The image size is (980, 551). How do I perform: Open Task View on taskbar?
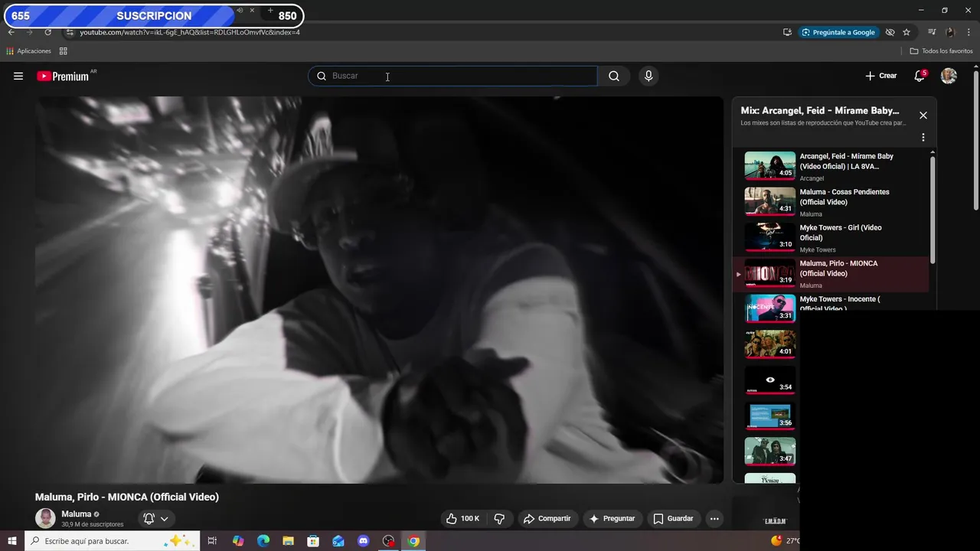tap(212, 541)
